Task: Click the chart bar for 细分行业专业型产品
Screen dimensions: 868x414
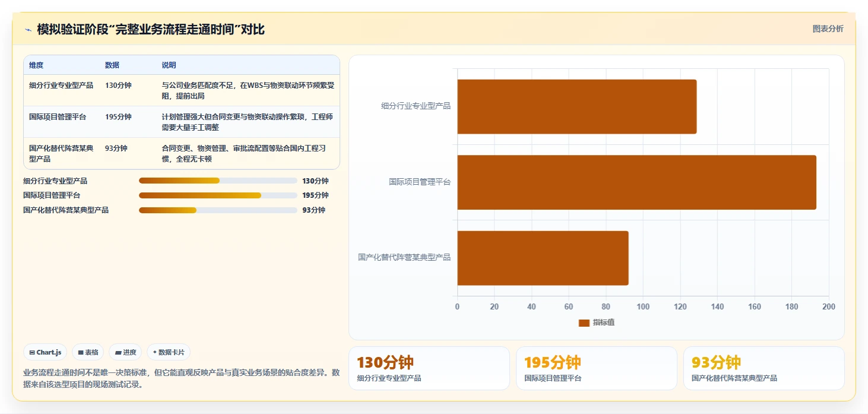Action: coord(576,106)
